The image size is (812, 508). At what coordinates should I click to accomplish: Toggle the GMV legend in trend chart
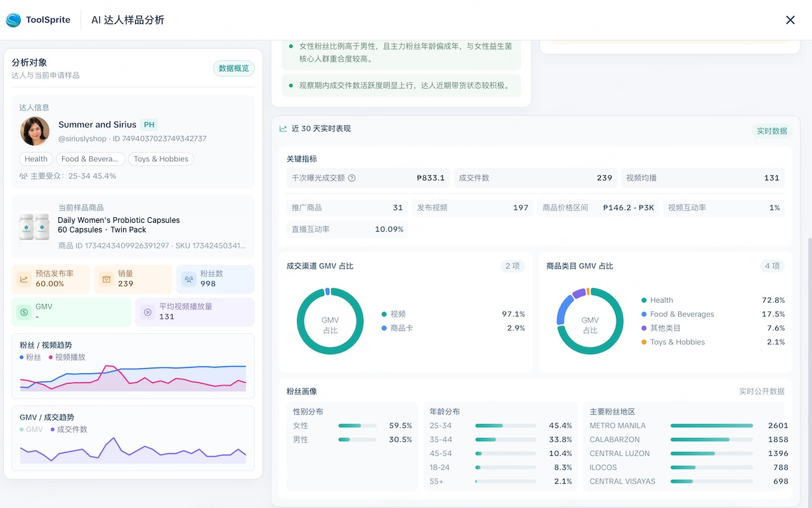(31, 429)
